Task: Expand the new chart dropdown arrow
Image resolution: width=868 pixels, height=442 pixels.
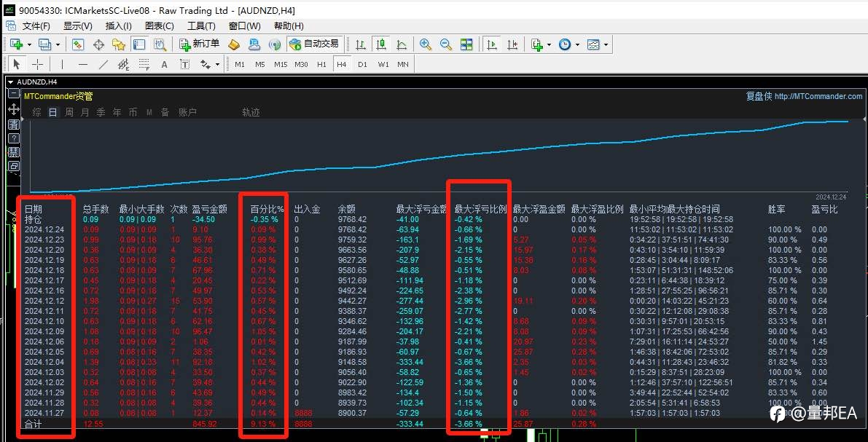Action: 29,45
